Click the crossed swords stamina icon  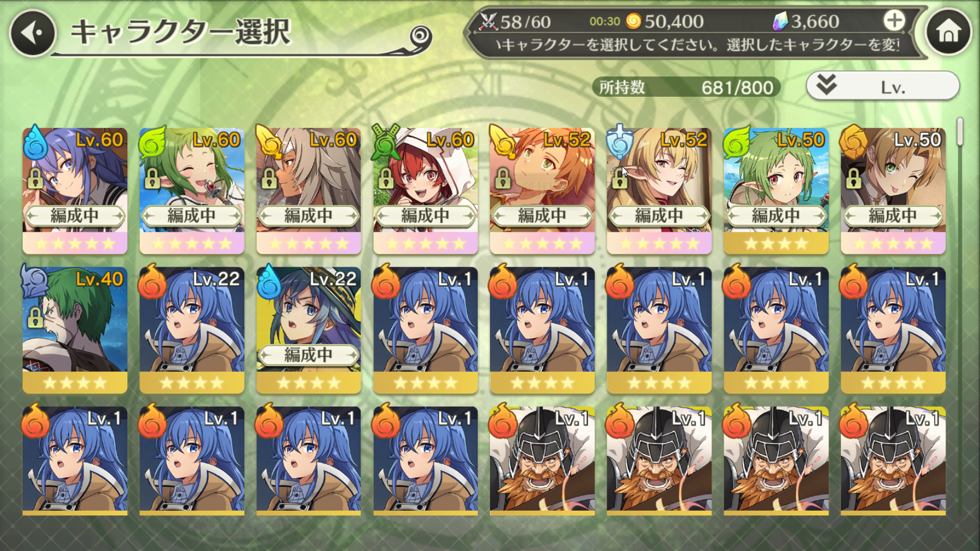[x=488, y=22]
